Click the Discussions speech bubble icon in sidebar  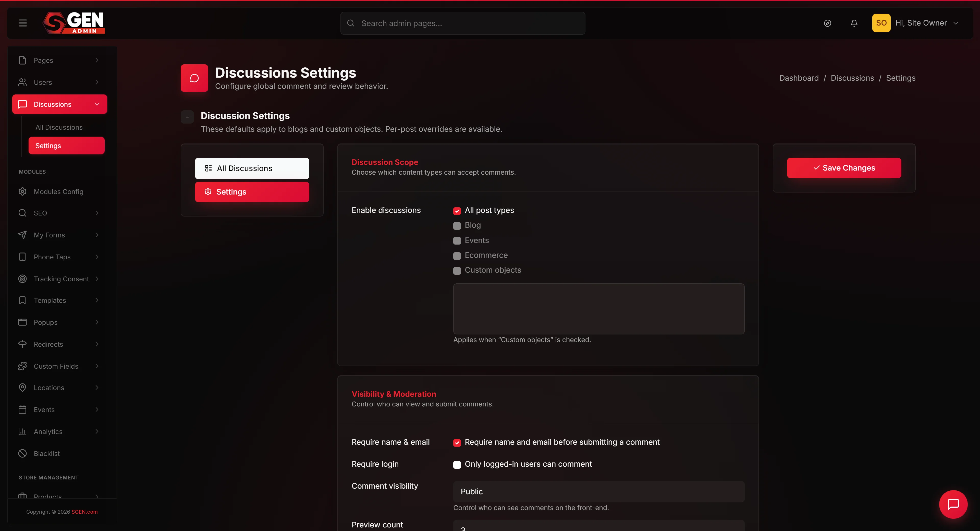point(22,104)
